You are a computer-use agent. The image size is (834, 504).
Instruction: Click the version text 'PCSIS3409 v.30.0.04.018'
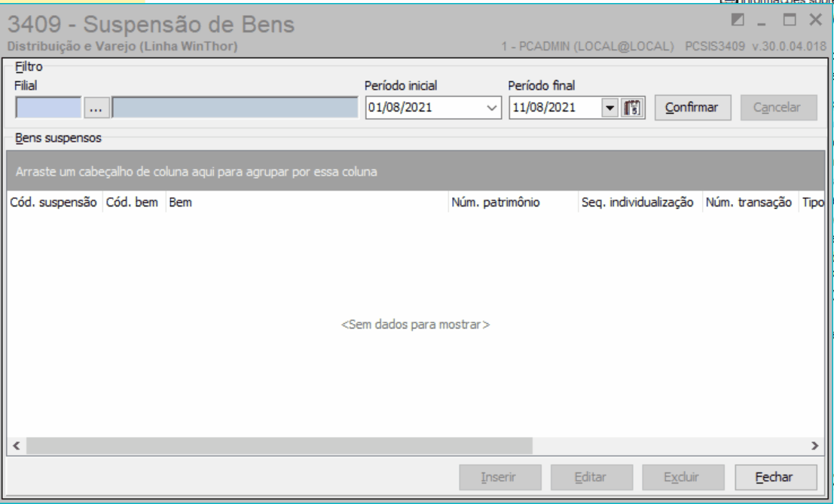coord(756,46)
